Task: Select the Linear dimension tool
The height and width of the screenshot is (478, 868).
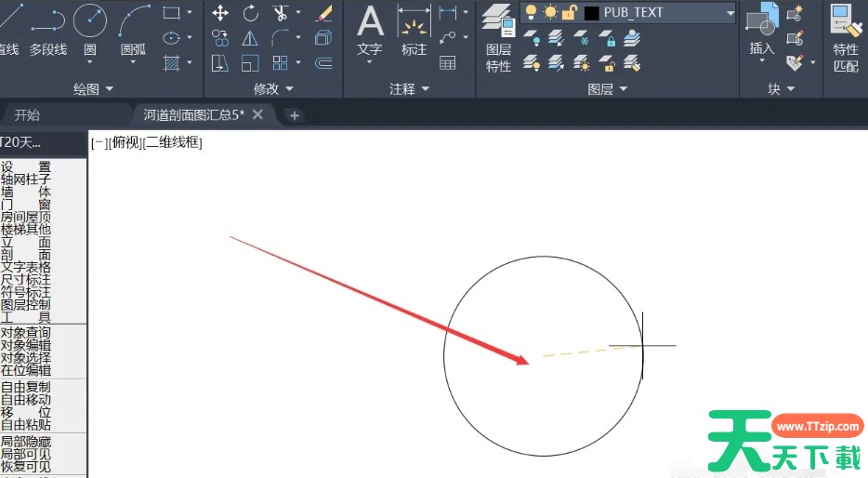Action: point(447,12)
